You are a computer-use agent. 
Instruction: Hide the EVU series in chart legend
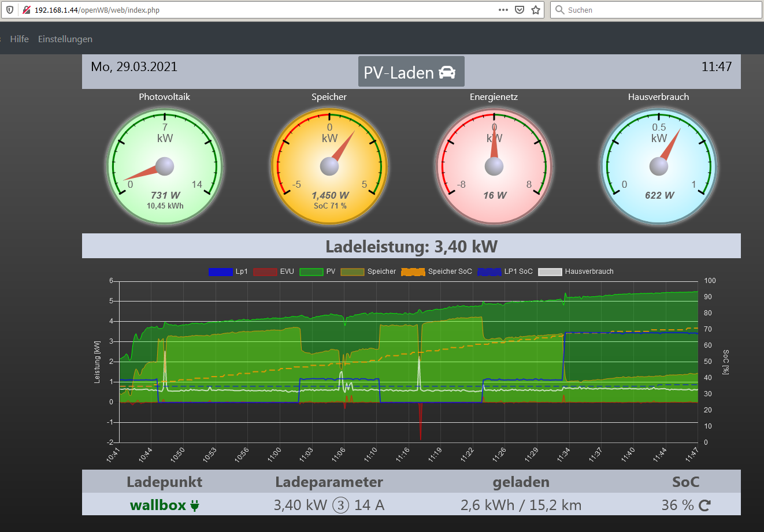tap(273, 271)
